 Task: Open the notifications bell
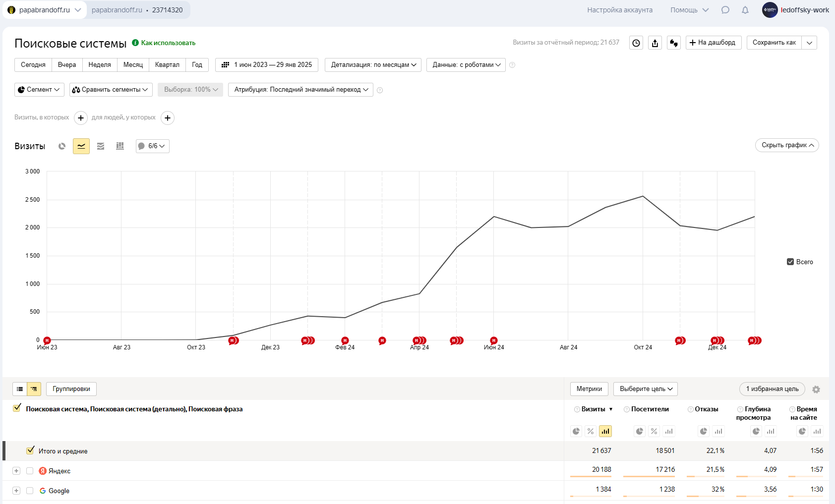(x=745, y=10)
